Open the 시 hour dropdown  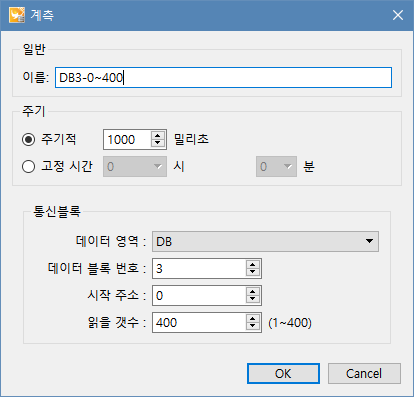click(x=135, y=166)
